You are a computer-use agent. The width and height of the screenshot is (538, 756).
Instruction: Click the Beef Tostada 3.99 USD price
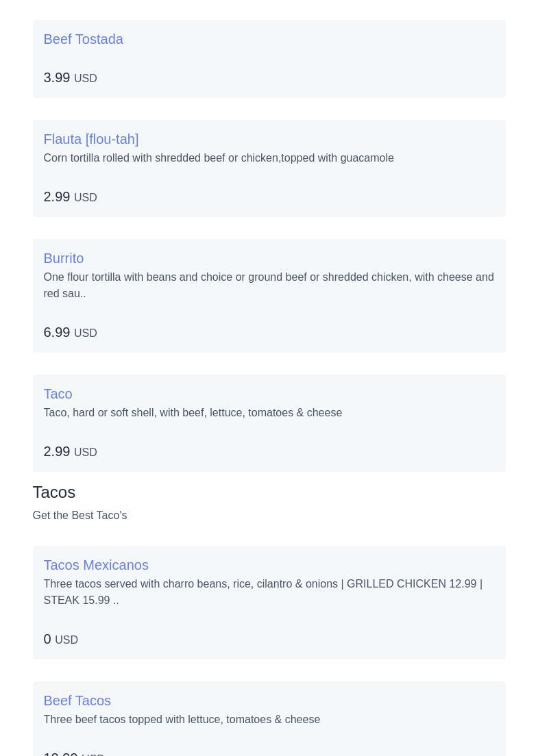69,78
